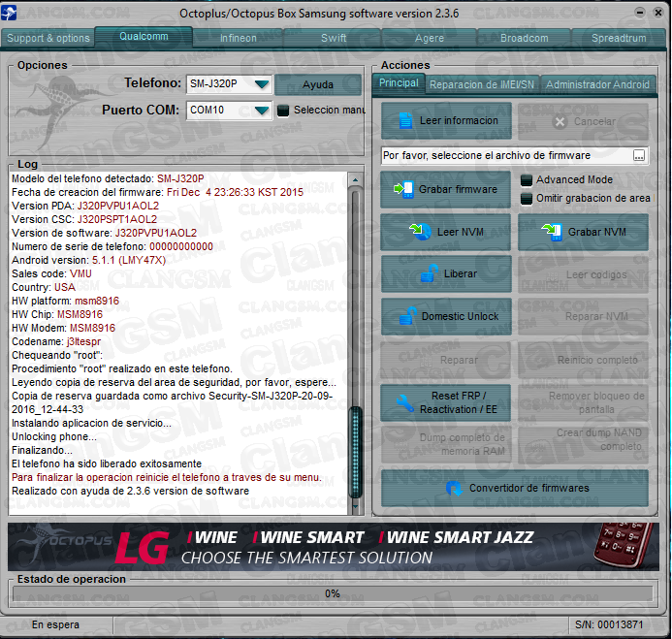Image resolution: width=672 pixels, height=639 pixels.
Task: Click the Leer NVM disc icon
Action: click(x=421, y=232)
